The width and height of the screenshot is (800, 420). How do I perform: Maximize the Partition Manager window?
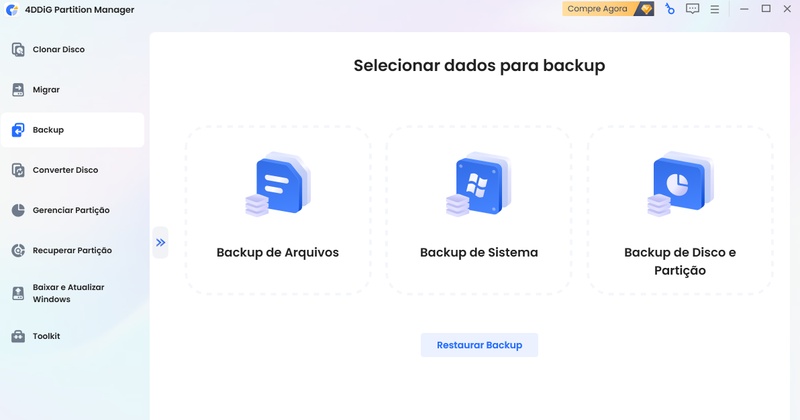(x=766, y=9)
